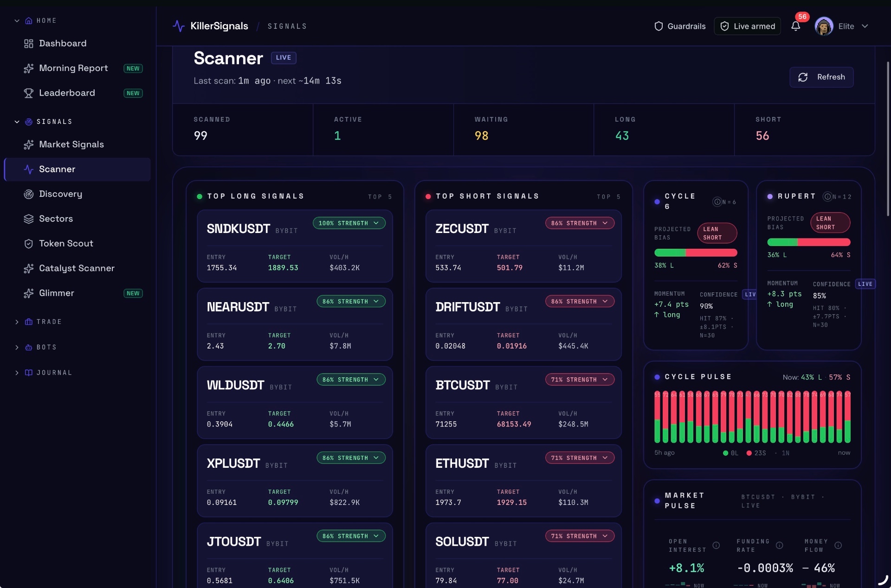Viewport: 891px width, 588px height.
Task: Expand JTOUSDT 86% strength dropdown
Action: (x=351, y=536)
